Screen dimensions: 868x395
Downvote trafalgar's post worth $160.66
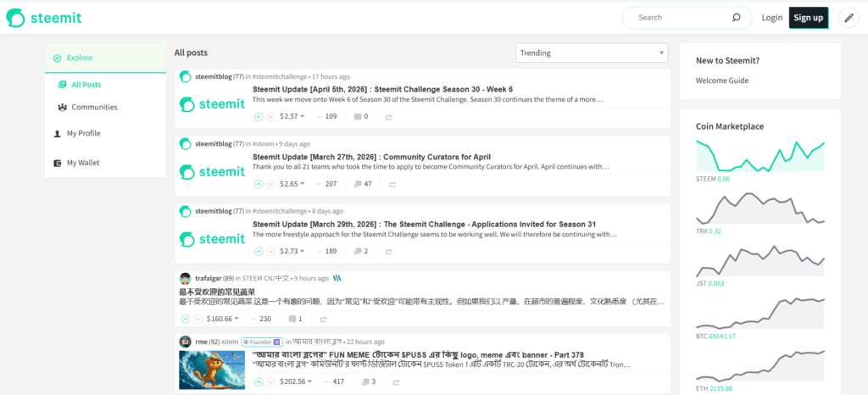pos(198,320)
